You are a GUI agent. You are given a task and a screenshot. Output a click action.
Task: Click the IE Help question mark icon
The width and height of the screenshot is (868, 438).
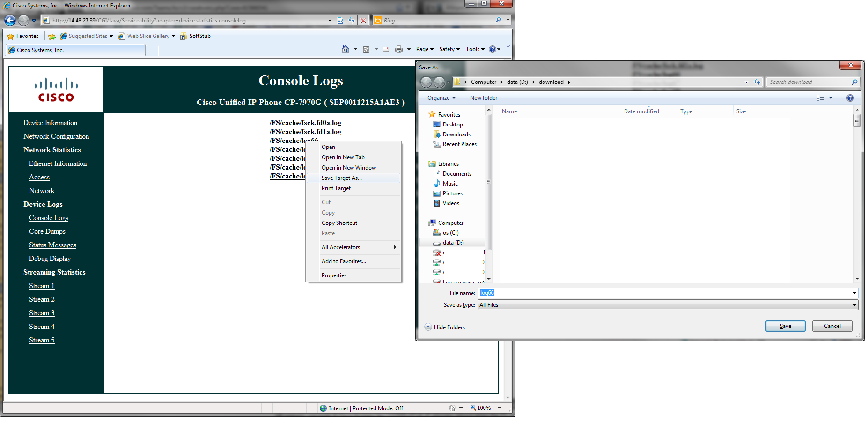click(x=493, y=49)
